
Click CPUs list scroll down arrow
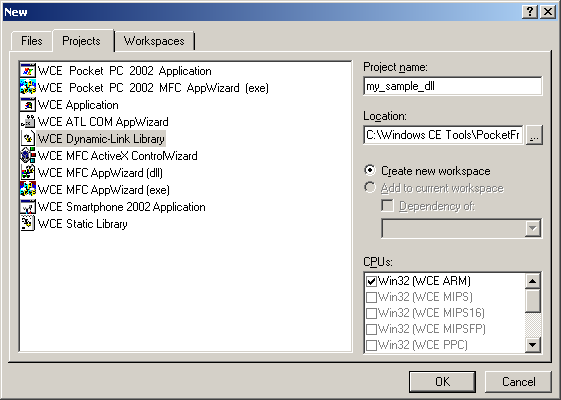click(x=532, y=345)
